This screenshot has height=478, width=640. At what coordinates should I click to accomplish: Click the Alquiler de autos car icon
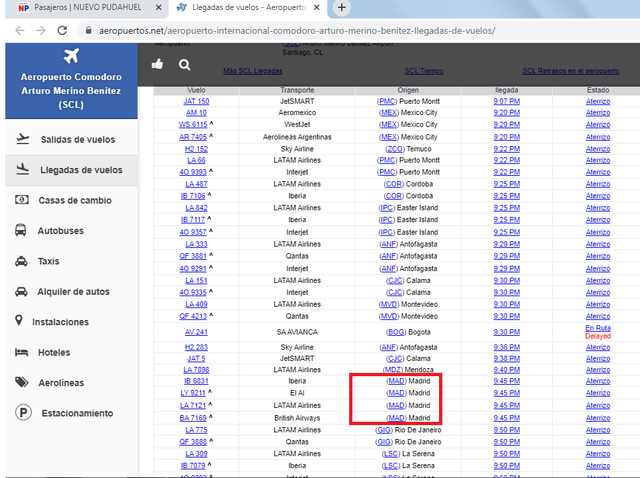[21, 291]
